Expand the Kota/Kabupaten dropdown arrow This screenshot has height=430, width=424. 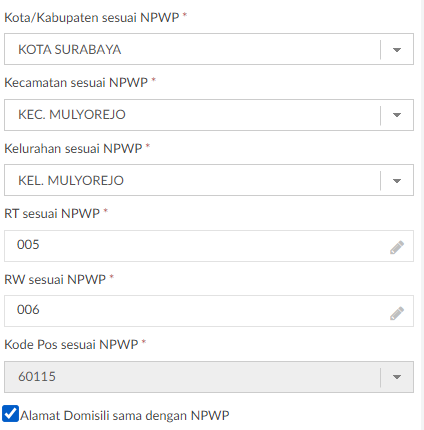click(x=397, y=50)
